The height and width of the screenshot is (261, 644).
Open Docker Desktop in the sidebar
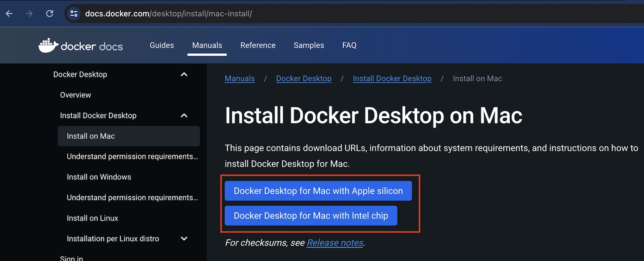[80, 74]
